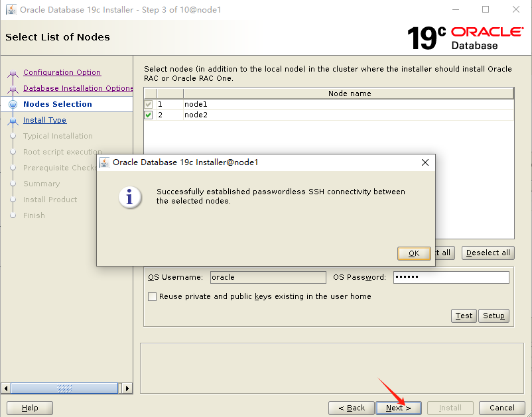Image resolution: width=532 pixels, height=417 pixels.
Task: Enable reuse private and public keys option
Action: coord(153,296)
